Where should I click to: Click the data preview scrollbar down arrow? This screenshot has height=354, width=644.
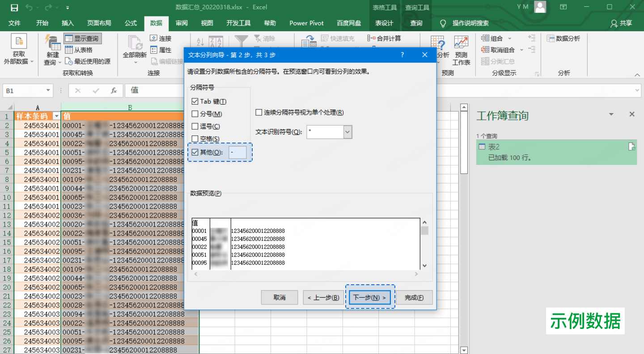tap(424, 265)
